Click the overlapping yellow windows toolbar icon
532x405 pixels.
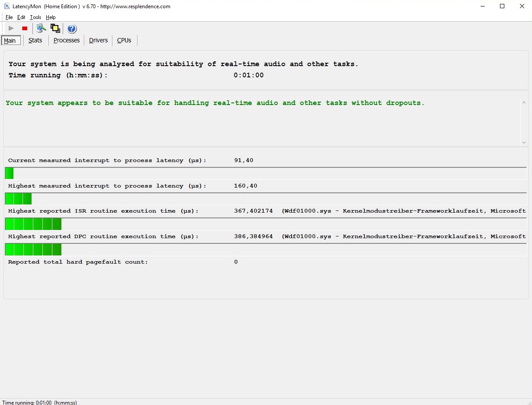(x=55, y=29)
